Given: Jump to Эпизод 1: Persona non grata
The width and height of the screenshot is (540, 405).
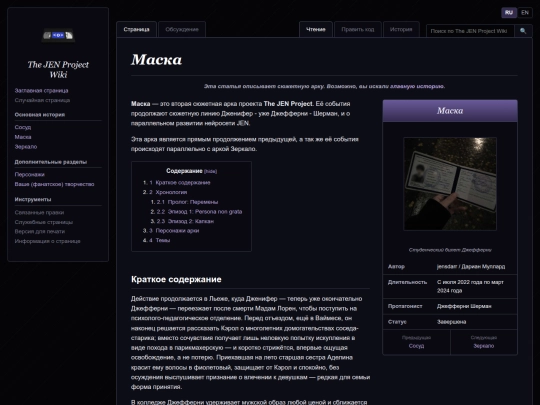Looking at the screenshot, I should point(205,211).
